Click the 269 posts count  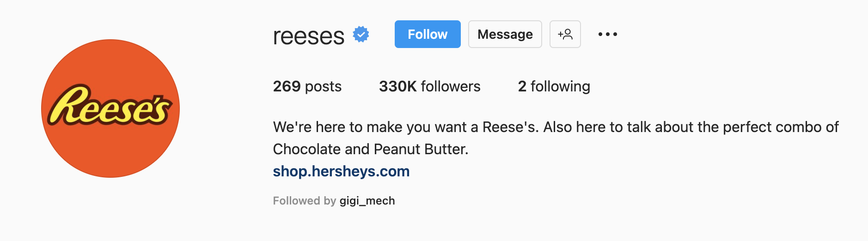(307, 86)
